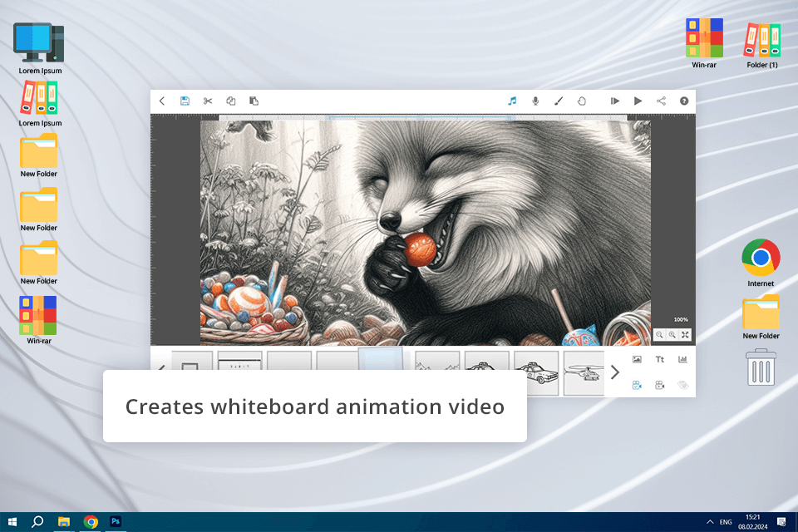Select the Win-rar icon beside Folder (1)

[704, 43]
